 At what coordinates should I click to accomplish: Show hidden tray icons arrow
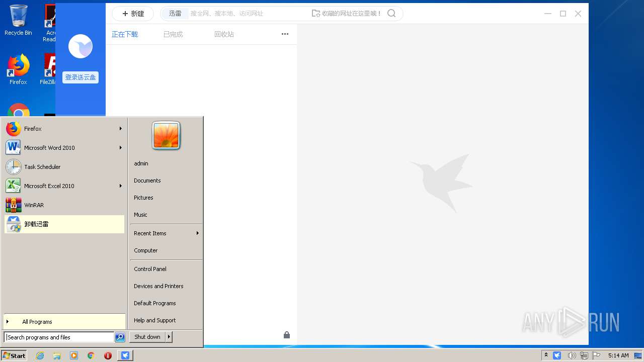pyautogui.click(x=546, y=355)
